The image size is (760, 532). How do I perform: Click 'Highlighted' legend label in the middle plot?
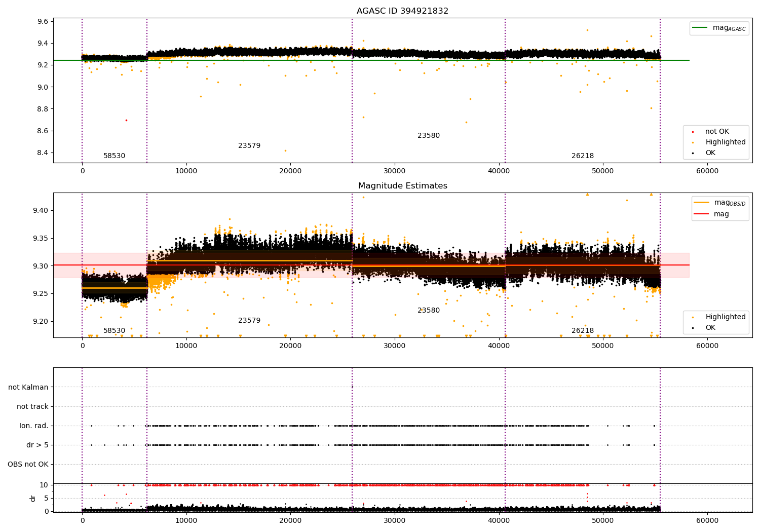click(726, 317)
